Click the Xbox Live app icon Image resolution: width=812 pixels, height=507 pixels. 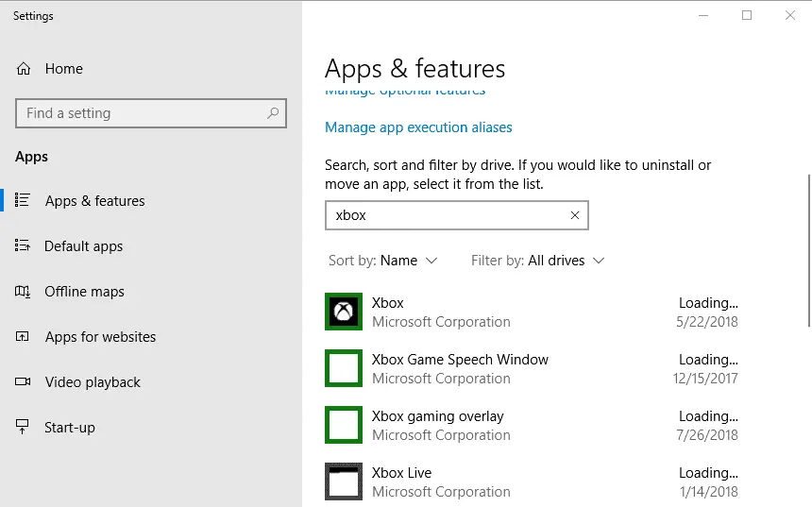click(344, 482)
